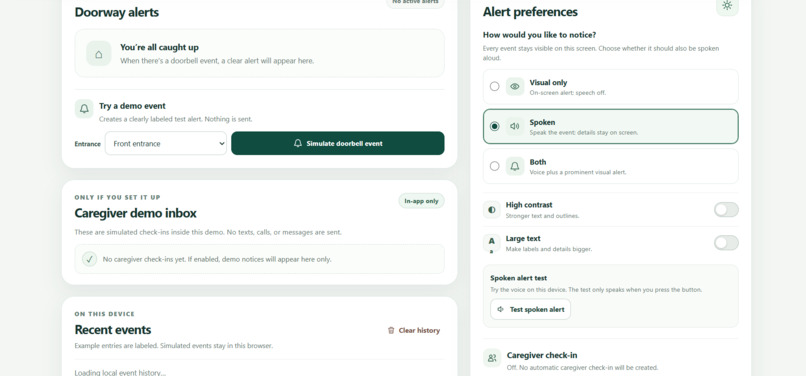Click the ON THIS DEVICE caption
Image resolution: width=806 pixels, height=376 pixels.
(x=104, y=314)
